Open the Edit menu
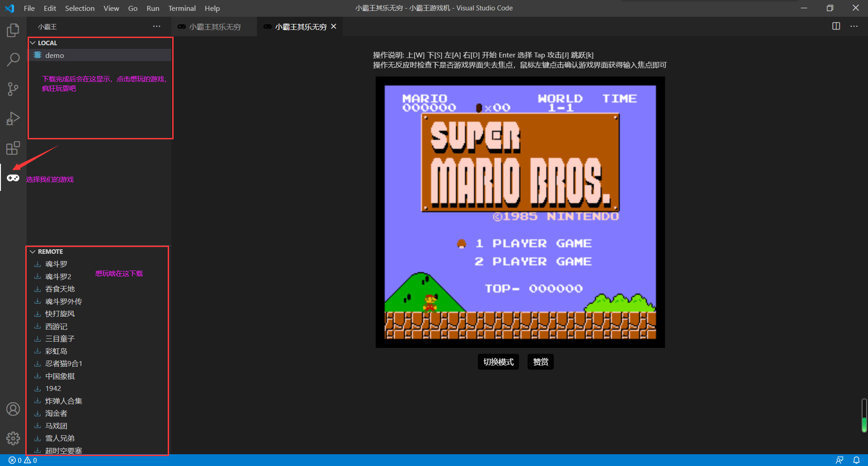868x466 pixels. coord(50,8)
